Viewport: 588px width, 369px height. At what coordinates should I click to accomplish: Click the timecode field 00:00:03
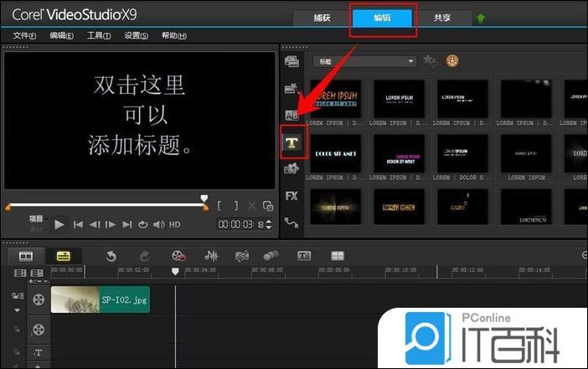click(x=241, y=225)
